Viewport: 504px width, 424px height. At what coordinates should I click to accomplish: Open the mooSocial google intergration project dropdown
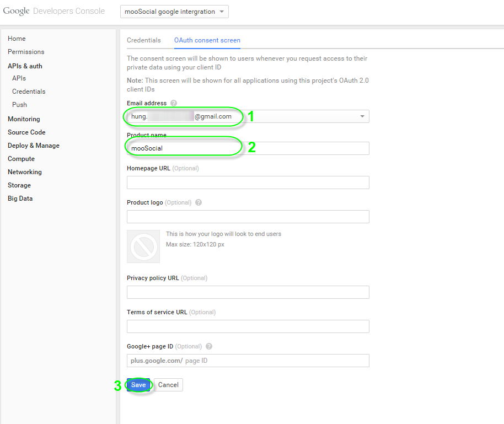[x=175, y=12]
